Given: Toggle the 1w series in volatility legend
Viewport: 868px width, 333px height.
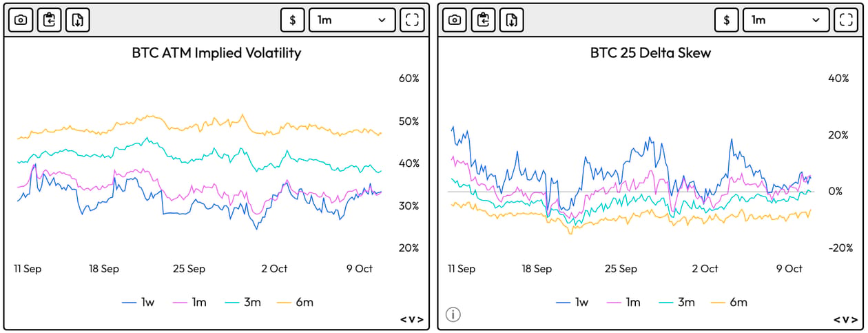Looking at the screenshot, I should (x=138, y=302).
